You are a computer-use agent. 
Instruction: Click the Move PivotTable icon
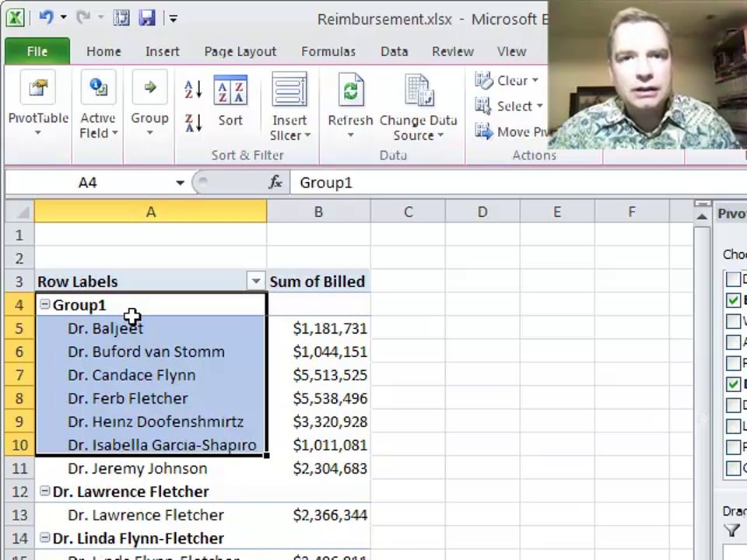pyautogui.click(x=483, y=131)
